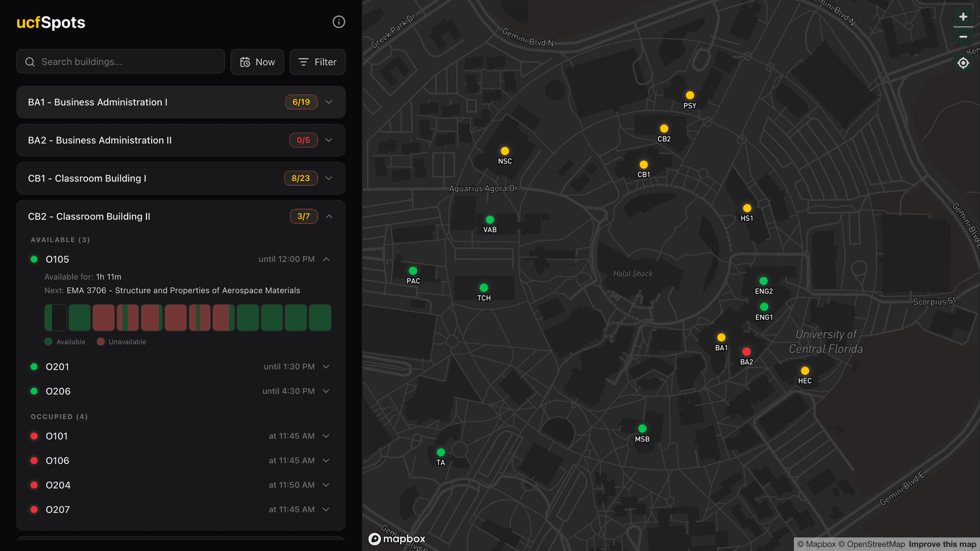Zoom in on the map
The height and width of the screenshot is (551, 980).
[x=963, y=17]
